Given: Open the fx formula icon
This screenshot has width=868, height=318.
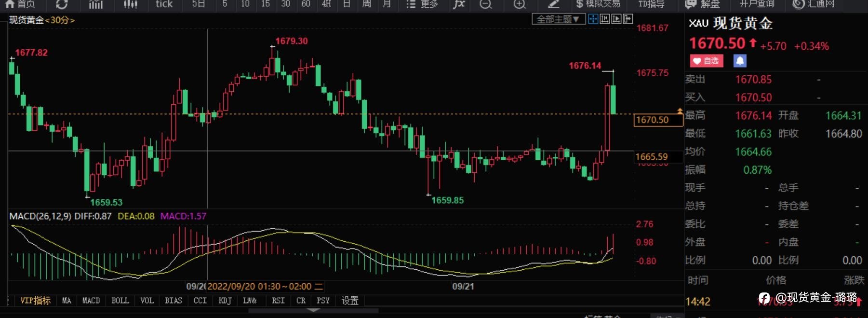Looking at the screenshot, I should pos(459,4).
